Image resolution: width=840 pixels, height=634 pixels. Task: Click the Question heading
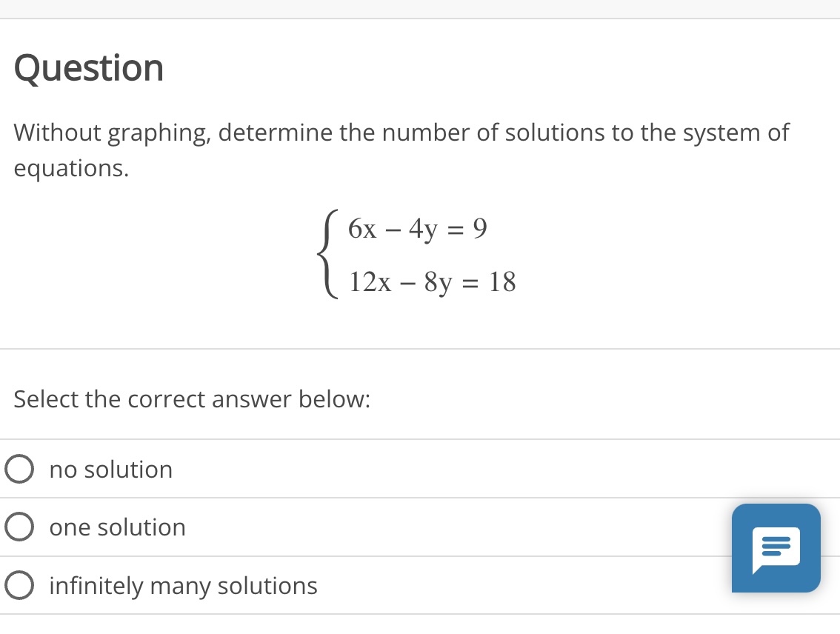[88, 67]
